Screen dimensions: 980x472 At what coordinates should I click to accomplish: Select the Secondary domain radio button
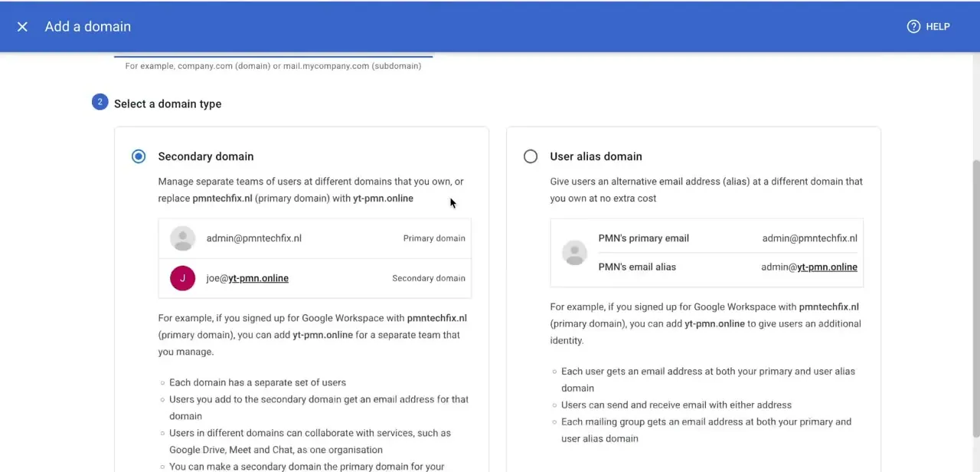[139, 156]
